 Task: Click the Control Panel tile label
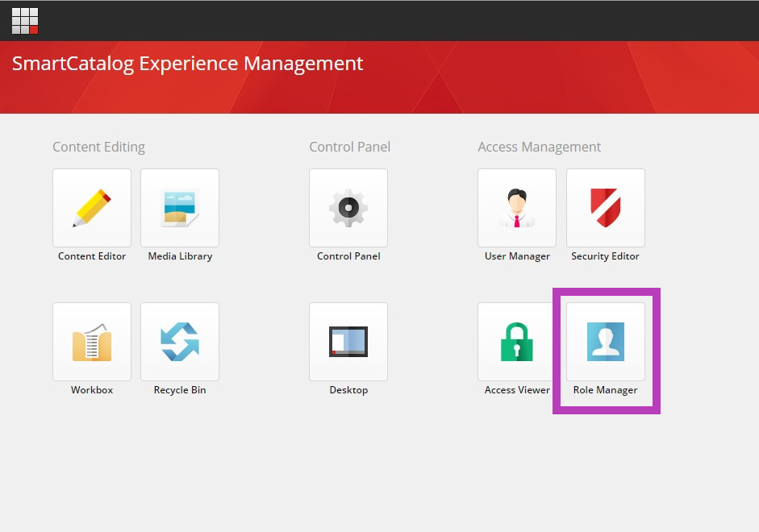pyautogui.click(x=348, y=256)
